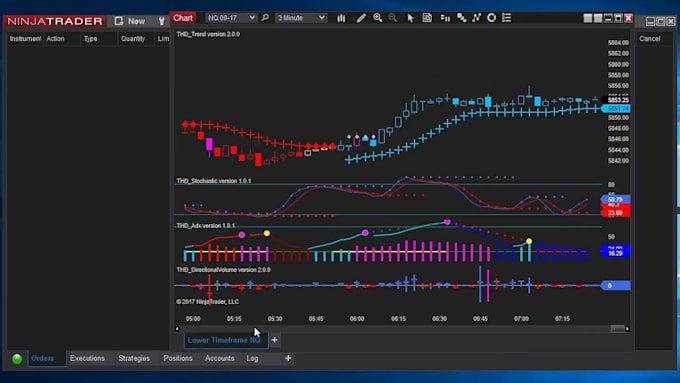
Task: Click the 06:00 time axis label
Action: coord(357,319)
